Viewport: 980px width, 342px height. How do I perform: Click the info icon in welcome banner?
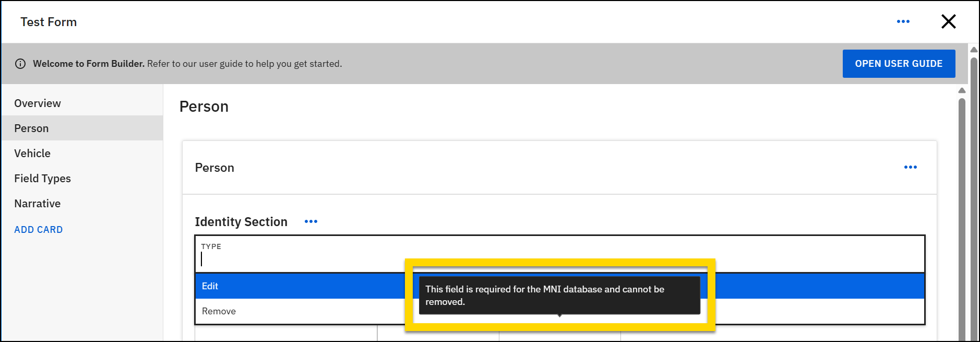click(x=20, y=64)
